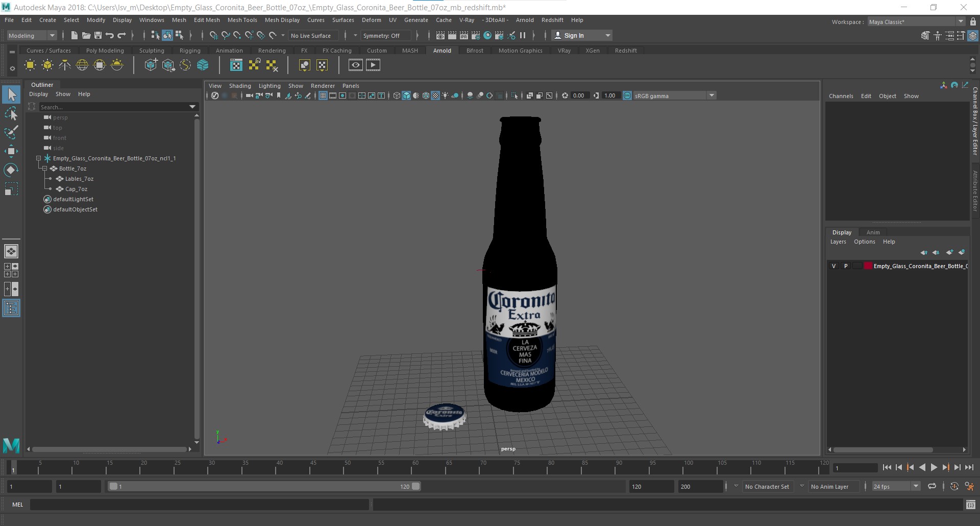The height and width of the screenshot is (526, 980).
Task: Create an Arnold Area Light from shelf
Action: (30, 65)
